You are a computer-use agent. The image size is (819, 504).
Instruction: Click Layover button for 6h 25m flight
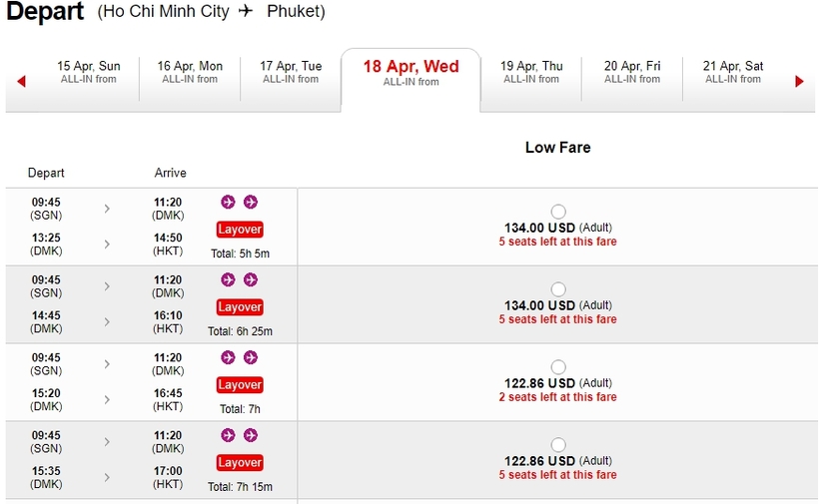click(x=240, y=307)
